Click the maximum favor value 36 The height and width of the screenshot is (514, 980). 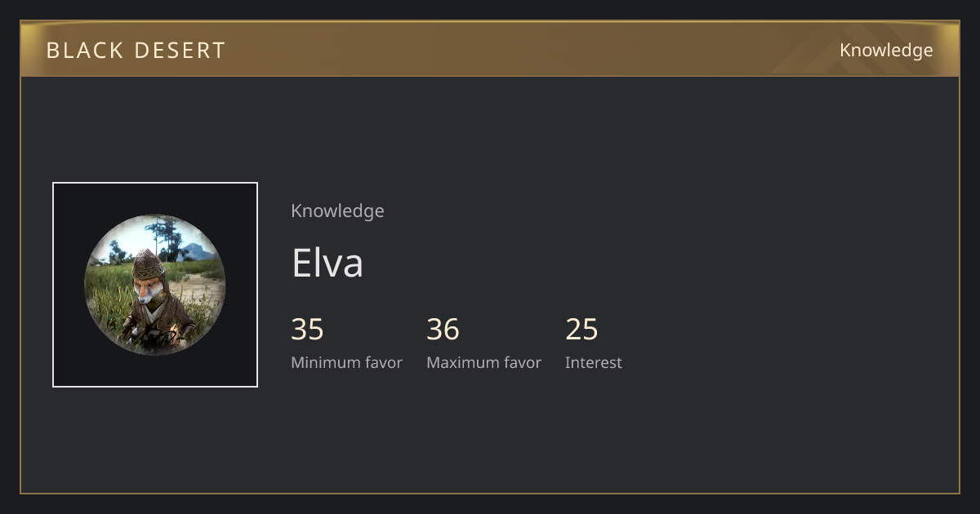pyautogui.click(x=443, y=330)
